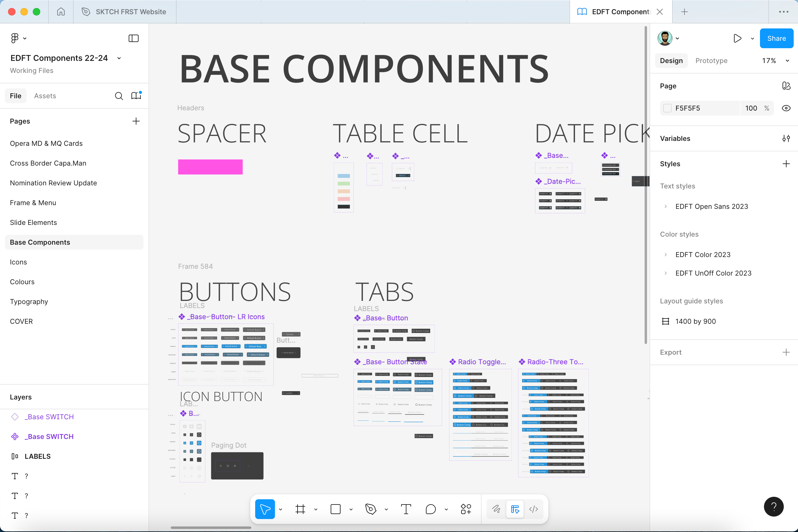This screenshot has width=798, height=532.
Task: Expand the EDFT Color 2023 style group
Action: (666, 255)
